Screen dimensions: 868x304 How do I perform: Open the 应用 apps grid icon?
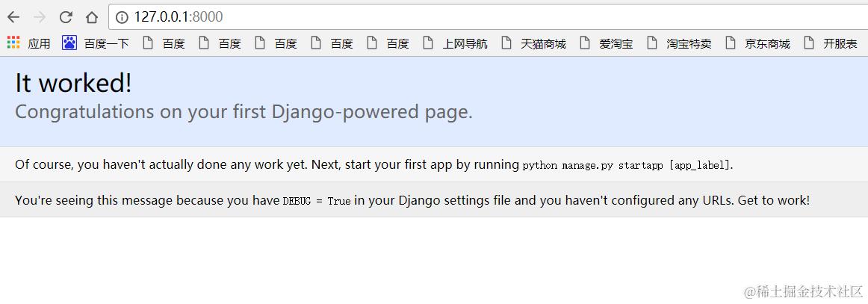pyautogui.click(x=13, y=43)
